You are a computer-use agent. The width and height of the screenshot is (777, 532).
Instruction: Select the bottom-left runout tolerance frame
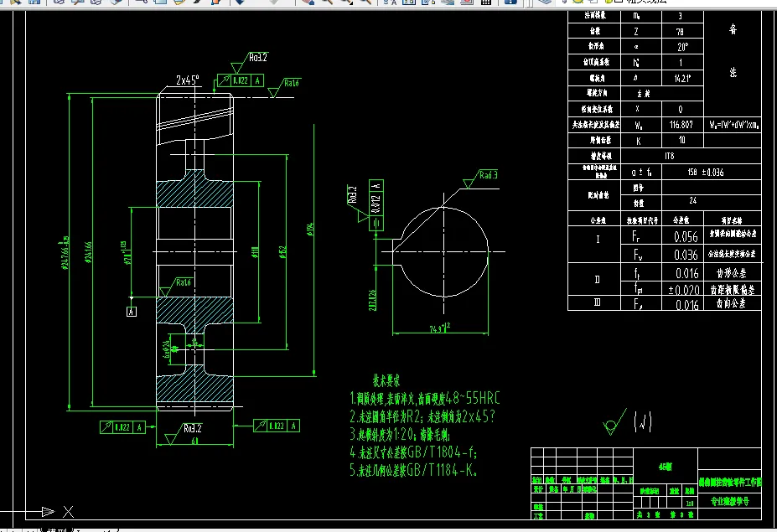point(123,427)
